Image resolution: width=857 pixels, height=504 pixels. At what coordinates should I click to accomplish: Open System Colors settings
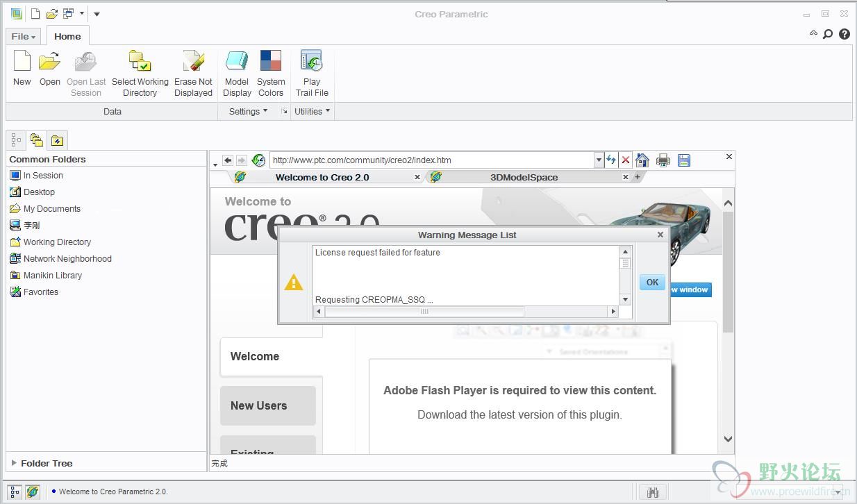tap(271, 73)
